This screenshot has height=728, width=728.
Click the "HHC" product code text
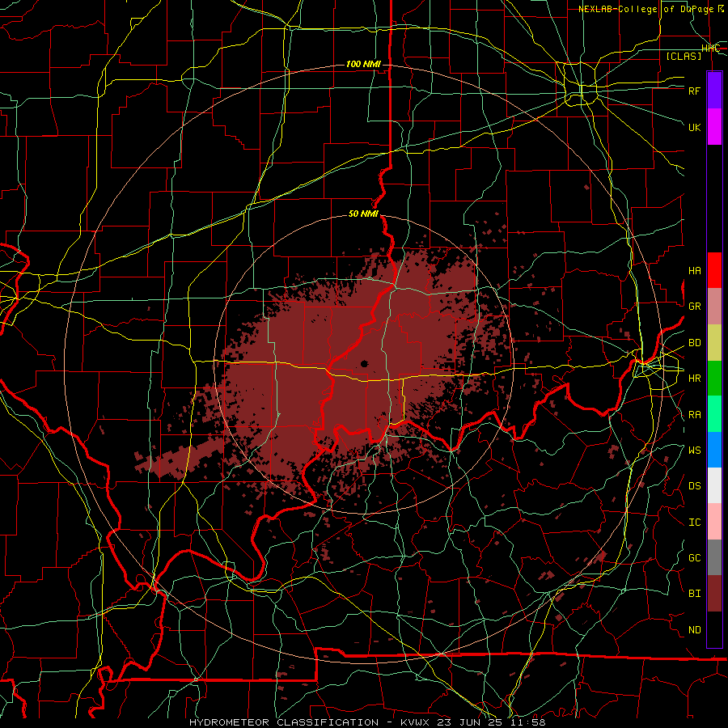click(x=710, y=49)
